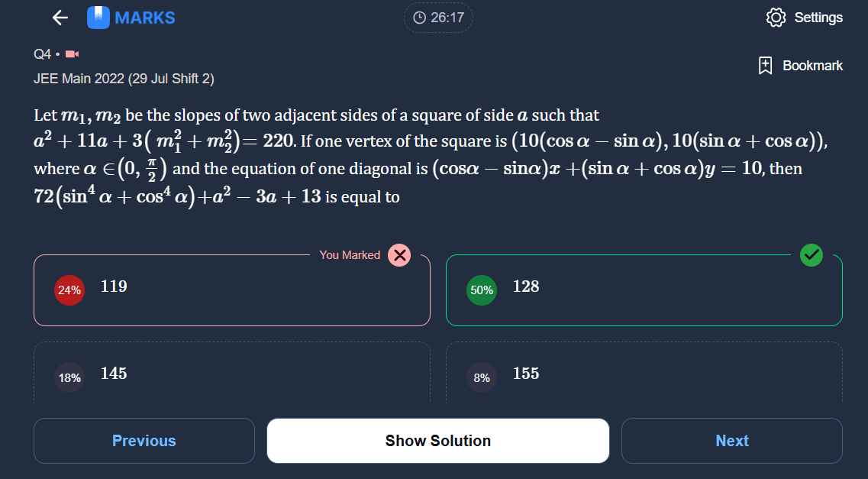868x479 pixels.
Task: Go back using the left arrow icon
Action: coord(60,18)
